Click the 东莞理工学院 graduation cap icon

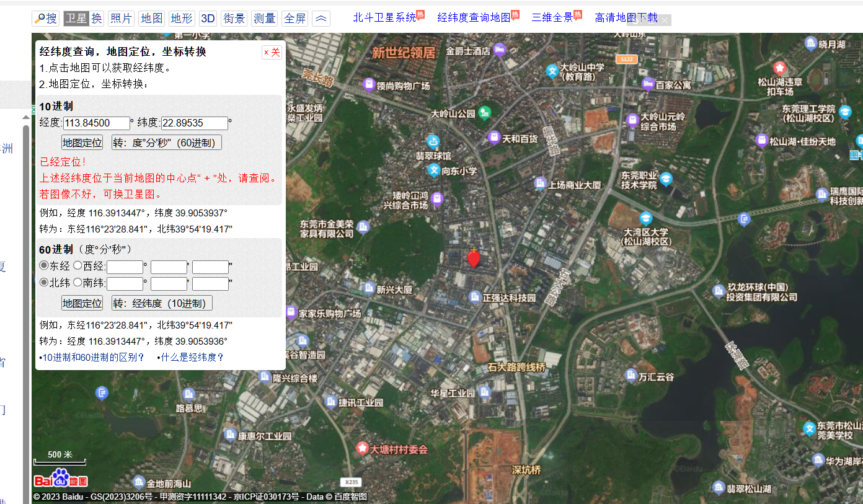point(845,112)
